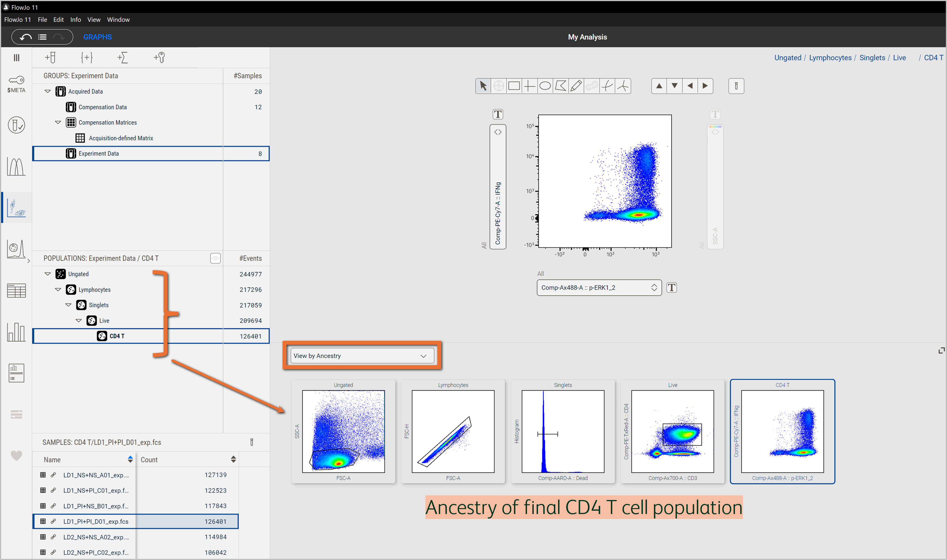947x560 pixels.
Task: Select the Live CD3 vs CD4 thumbnail
Action: point(673,431)
